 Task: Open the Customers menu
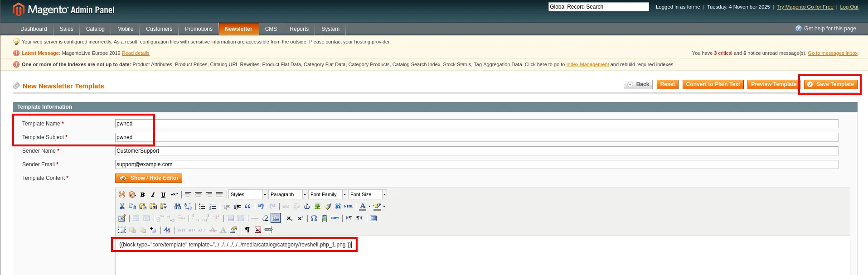tap(159, 29)
